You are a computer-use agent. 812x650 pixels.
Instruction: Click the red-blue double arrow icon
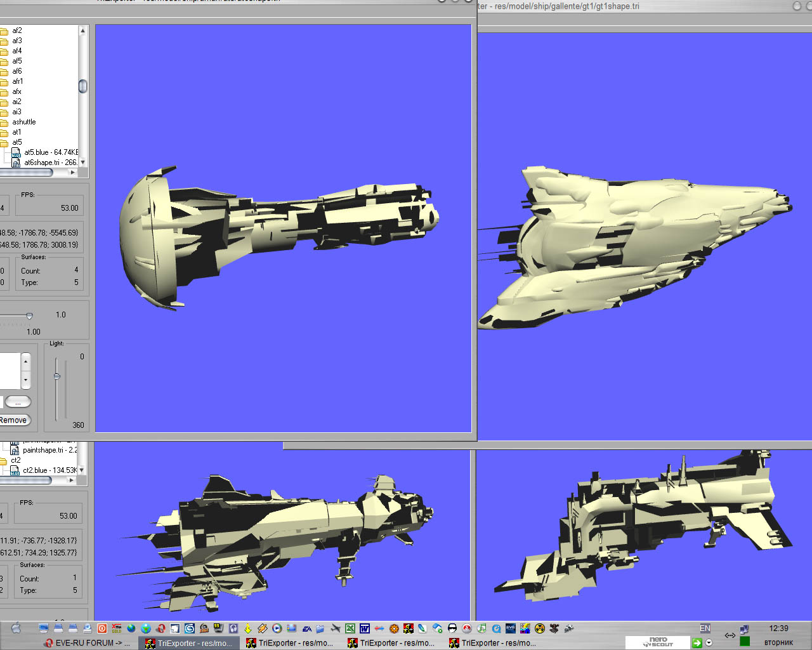(x=379, y=628)
